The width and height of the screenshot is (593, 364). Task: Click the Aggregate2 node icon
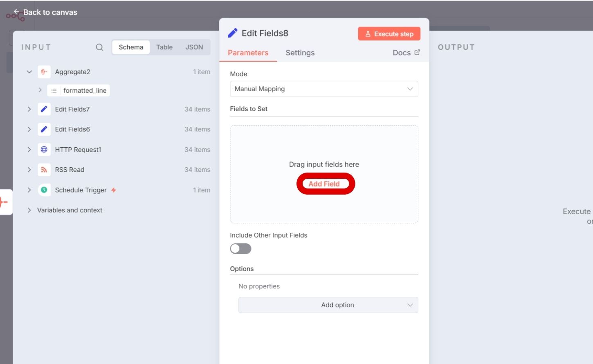[45, 72]
